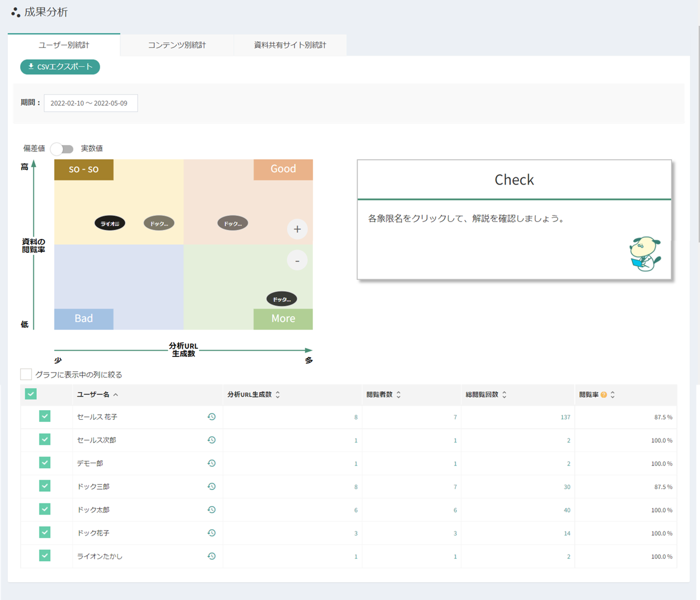Zoom out the chart with minus button
Screen dimensions: 700x600
297,261
